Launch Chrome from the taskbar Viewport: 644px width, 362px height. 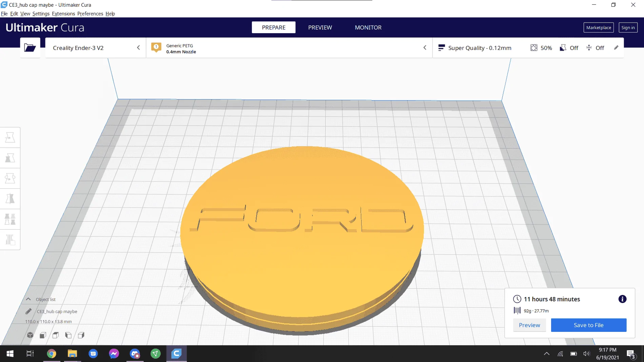click(x=52, y=354)
